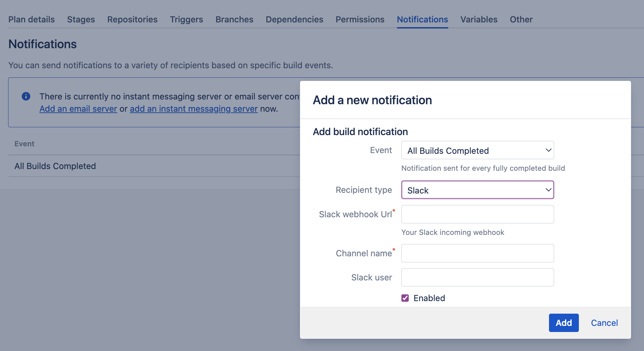The height and width of the screenshot is (351, 644).
Task: Switch to the Dependencies tab
Action: 295,19
